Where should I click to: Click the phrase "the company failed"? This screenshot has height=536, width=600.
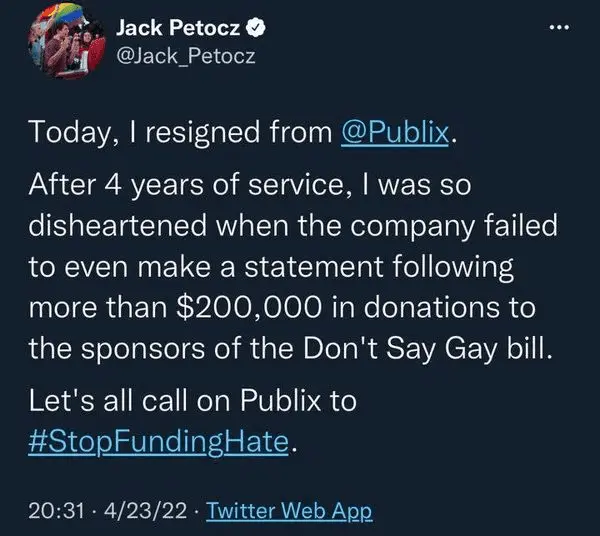[453, 229]
